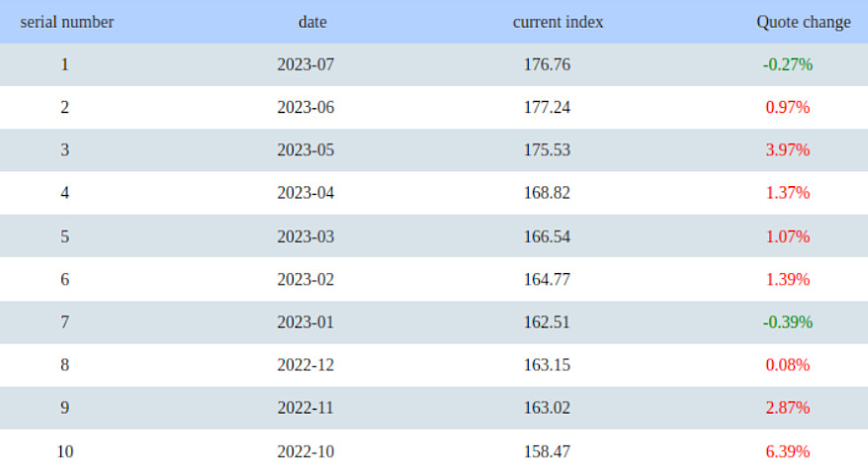This screenshot has width=868, height=472.
Task: Click the 'date' column header
Action: pos(311,22)
